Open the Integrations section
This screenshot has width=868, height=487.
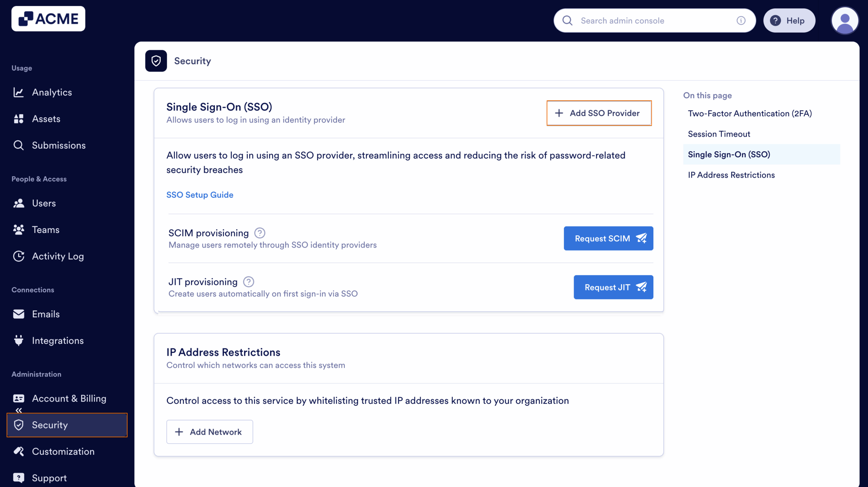click(58, 340)
